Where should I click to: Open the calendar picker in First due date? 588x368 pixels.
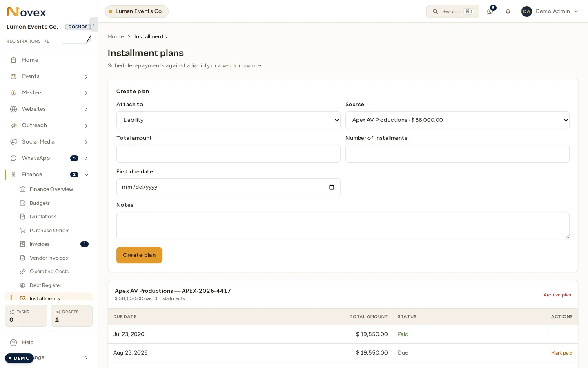(332, 187)
